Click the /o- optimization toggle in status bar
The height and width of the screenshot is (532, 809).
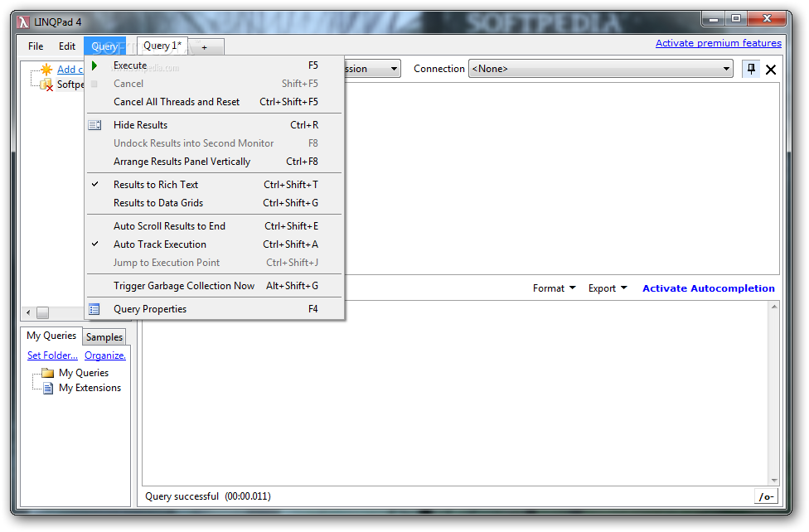(x=766, y=496)
